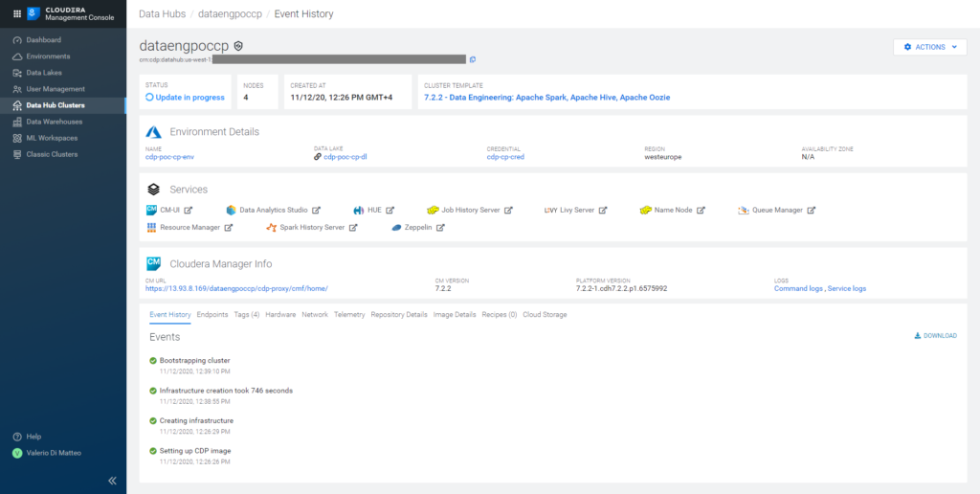The width and height of the screenshot is (980, 494).
Task: Click the Cloudera logo icon
Action: (x=33, y=13)
